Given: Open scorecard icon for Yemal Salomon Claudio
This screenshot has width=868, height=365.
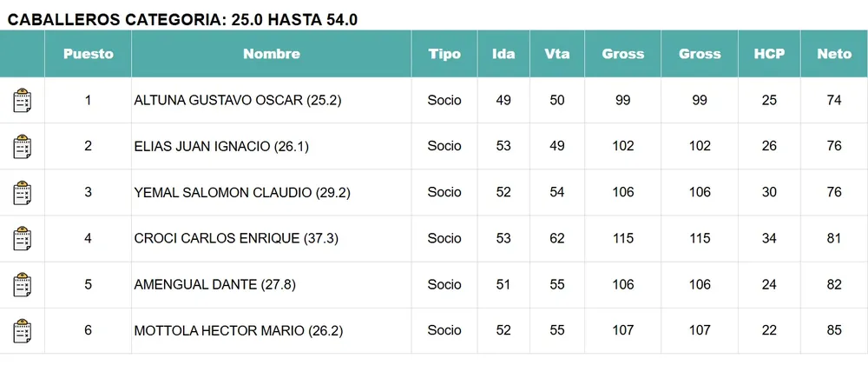Looking at the screenshot, I should [x=22, y=193].
